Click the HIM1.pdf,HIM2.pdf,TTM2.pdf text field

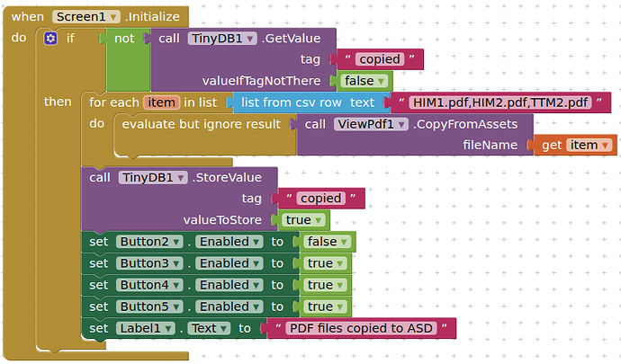pyautogui.click(x=501, y=102)
